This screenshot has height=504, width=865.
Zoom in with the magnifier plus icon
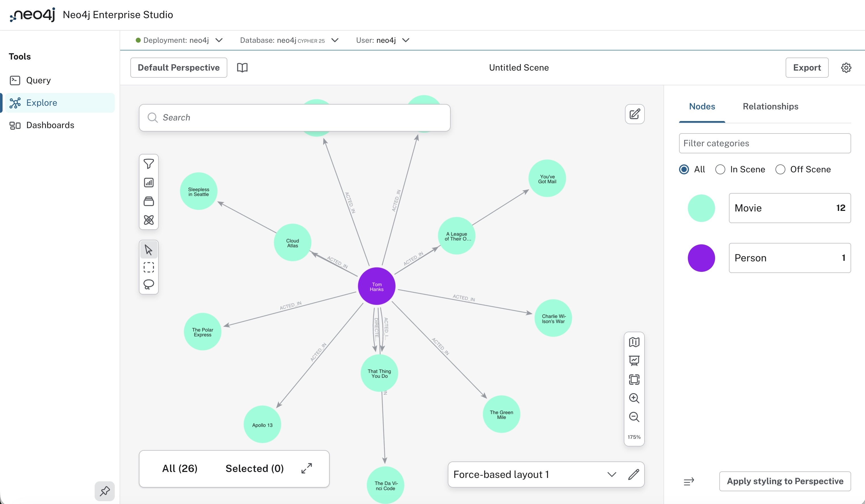click(x=634, y=398)
